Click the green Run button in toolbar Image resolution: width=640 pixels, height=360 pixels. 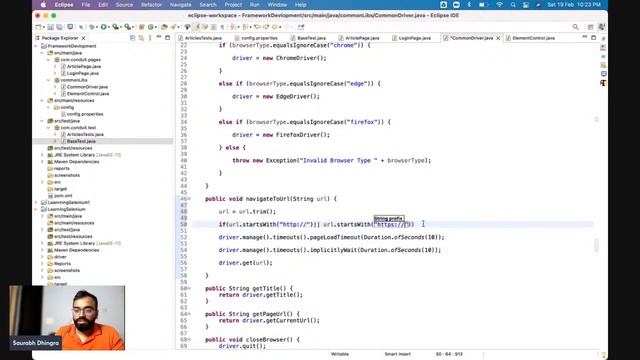pyautogui.click(x=104, y=27)
